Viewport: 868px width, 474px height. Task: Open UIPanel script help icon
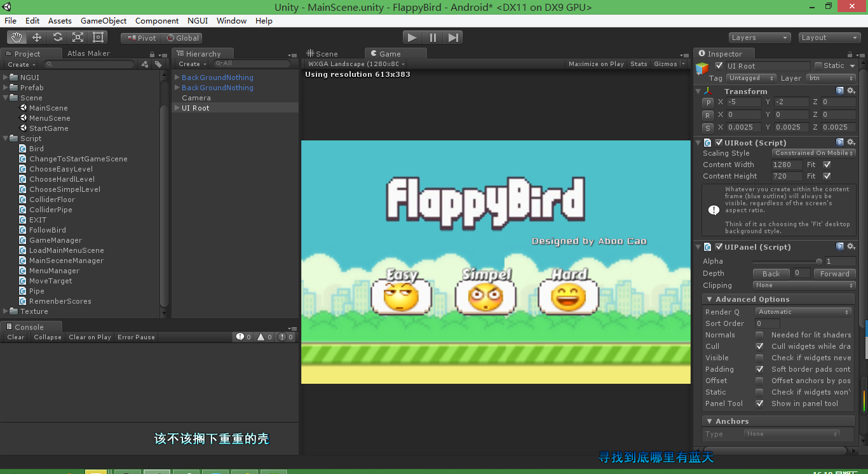[x=840, y=247]
